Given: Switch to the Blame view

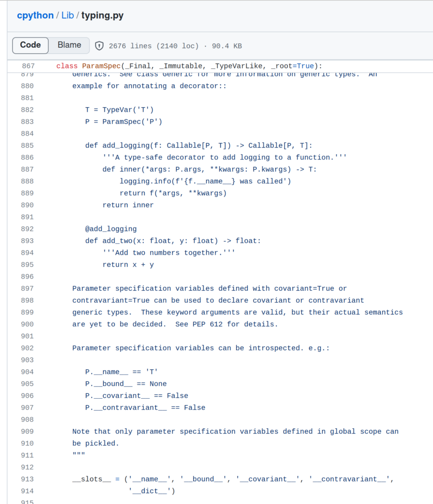Looking at the screenshot, I should click(69, 45).
